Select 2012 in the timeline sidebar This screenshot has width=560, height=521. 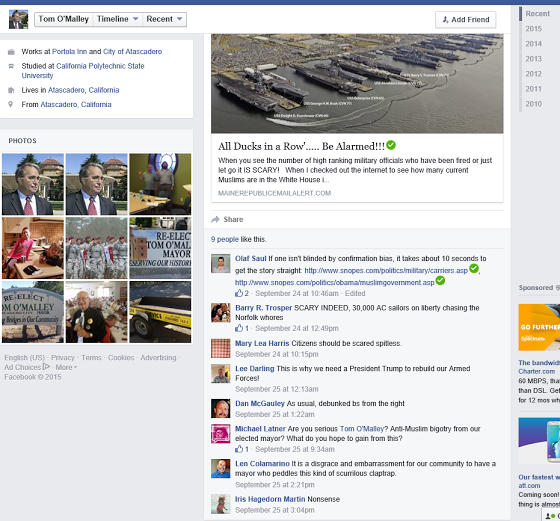533,74
